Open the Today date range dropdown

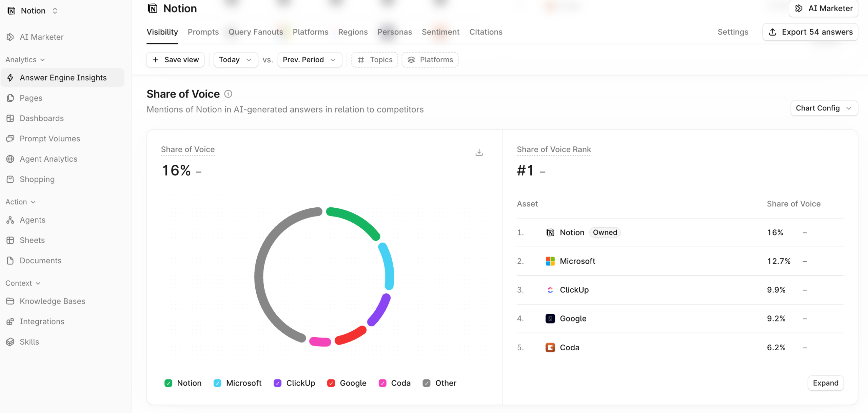(236, 60)
